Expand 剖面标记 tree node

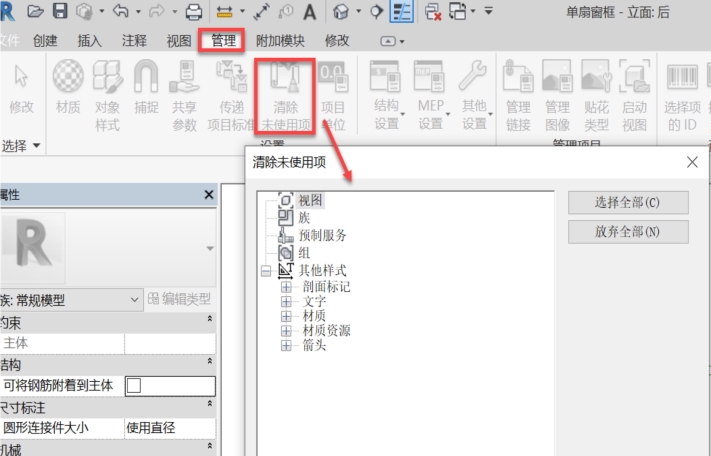286,287
